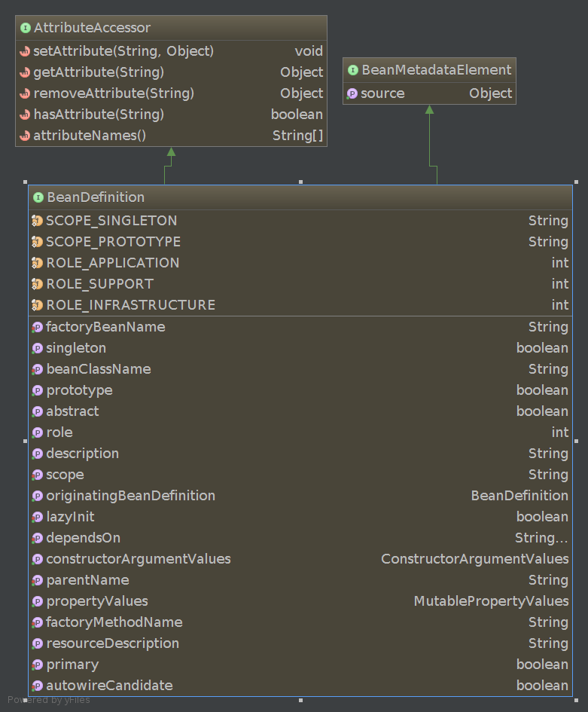Click the property icon beside singleton
The width and height of the screenshot is (588, 712).
tap(37, 348)
